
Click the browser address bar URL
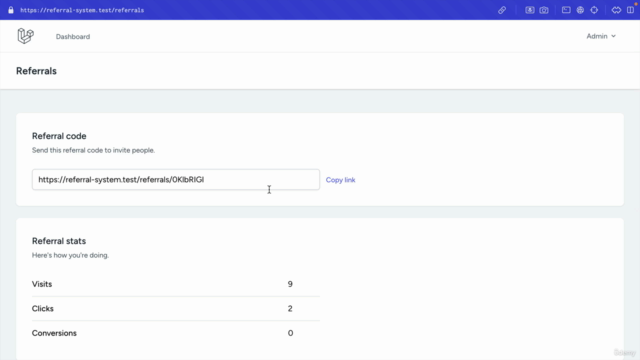(82, 10)
